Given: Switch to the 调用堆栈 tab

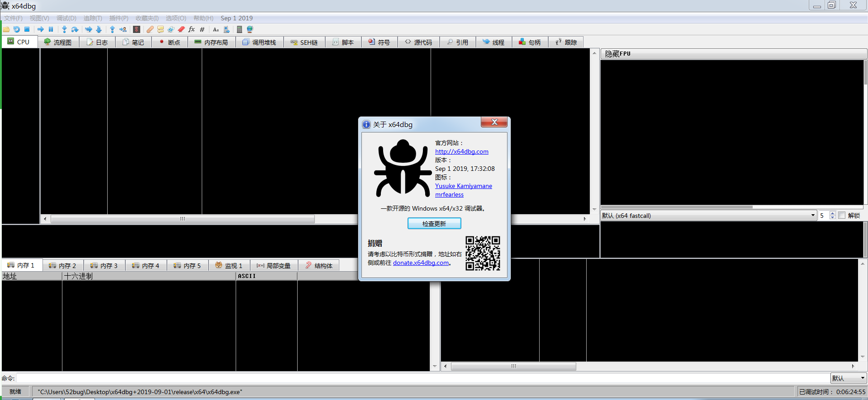Looking at the screenshot, I should (x=259, y=42).
